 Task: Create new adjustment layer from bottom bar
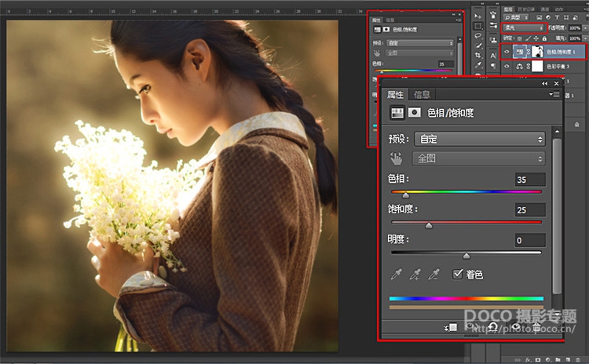(548, 360)
